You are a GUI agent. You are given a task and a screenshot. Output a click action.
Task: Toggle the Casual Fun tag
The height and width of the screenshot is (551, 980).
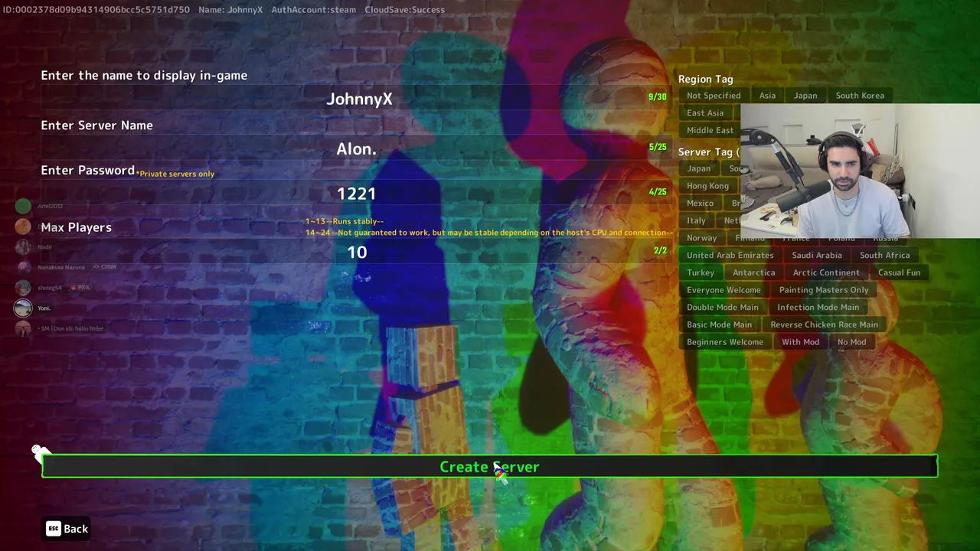[899, 272]
